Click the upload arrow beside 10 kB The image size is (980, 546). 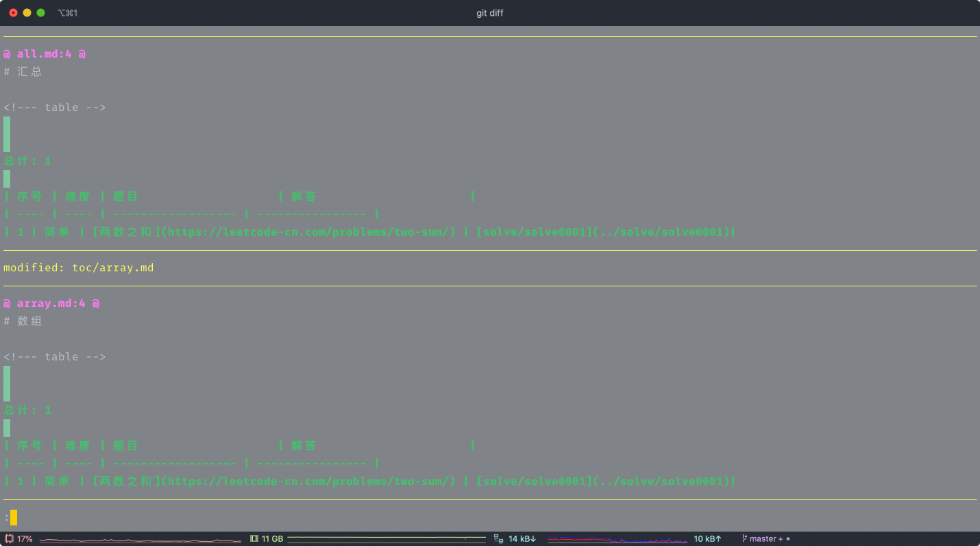tap(718, 539)
